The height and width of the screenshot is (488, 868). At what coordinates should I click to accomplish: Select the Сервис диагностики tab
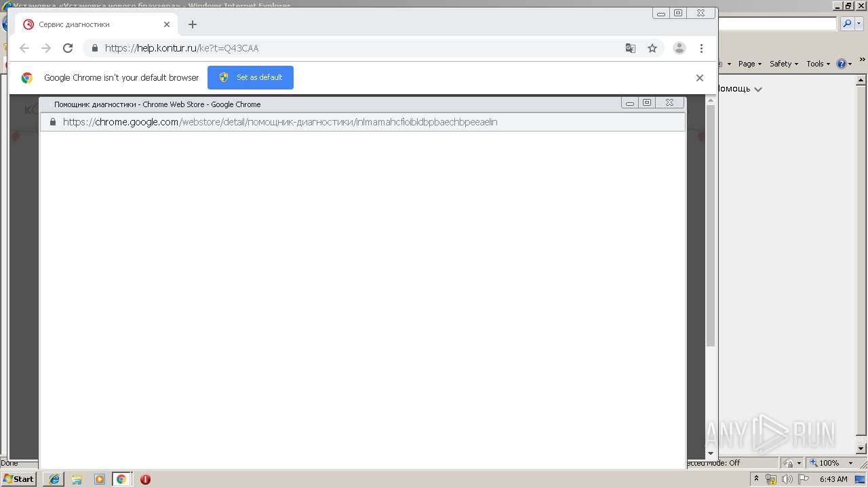click(x=97, y=24)
